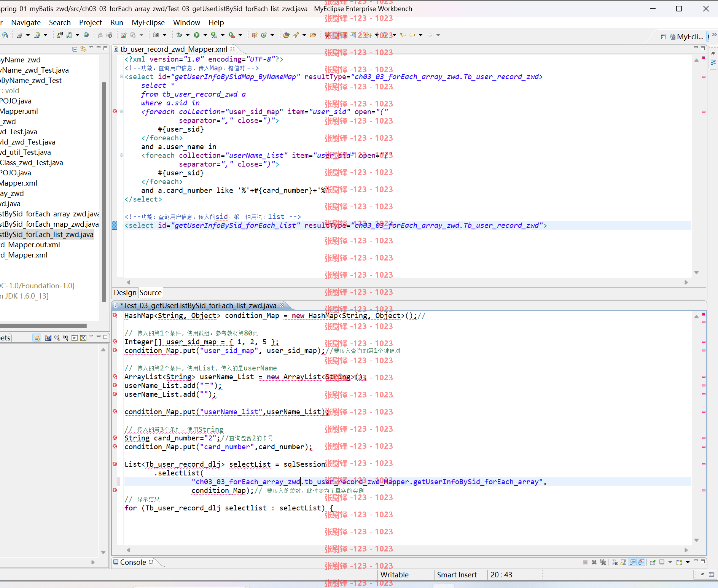Toggle Show Console on standard error
Viewport: 718px width, 588px height.
click(642, 562)
